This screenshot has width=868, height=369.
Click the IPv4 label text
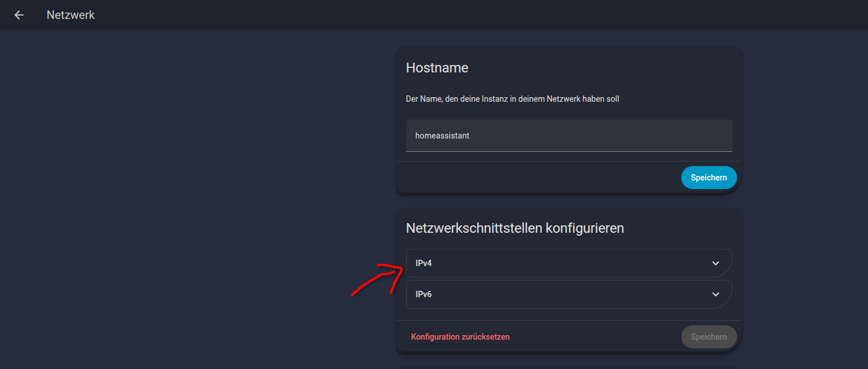click(x=423, y=263)
